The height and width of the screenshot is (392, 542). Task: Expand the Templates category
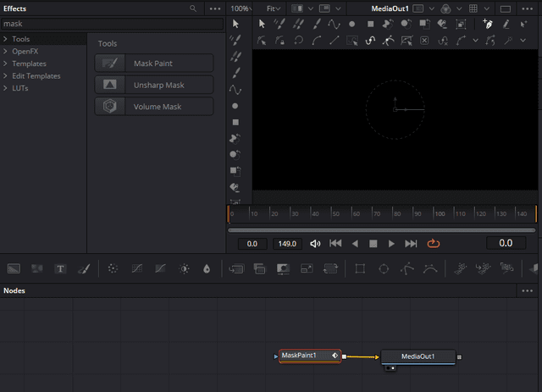5,63
